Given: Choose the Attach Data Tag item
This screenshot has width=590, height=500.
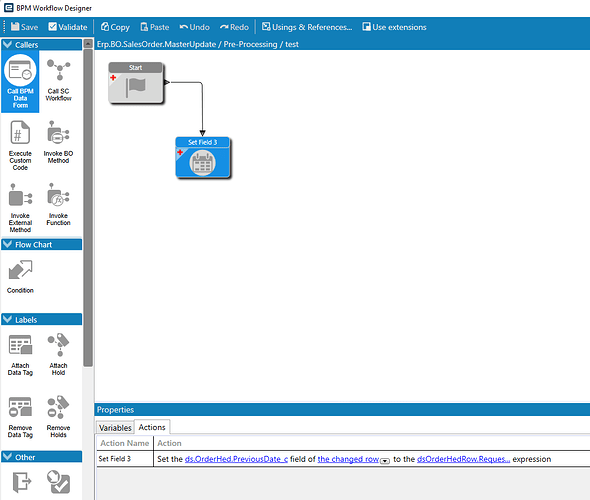Looking at the screenshot, I should click(x=20, y=354).
